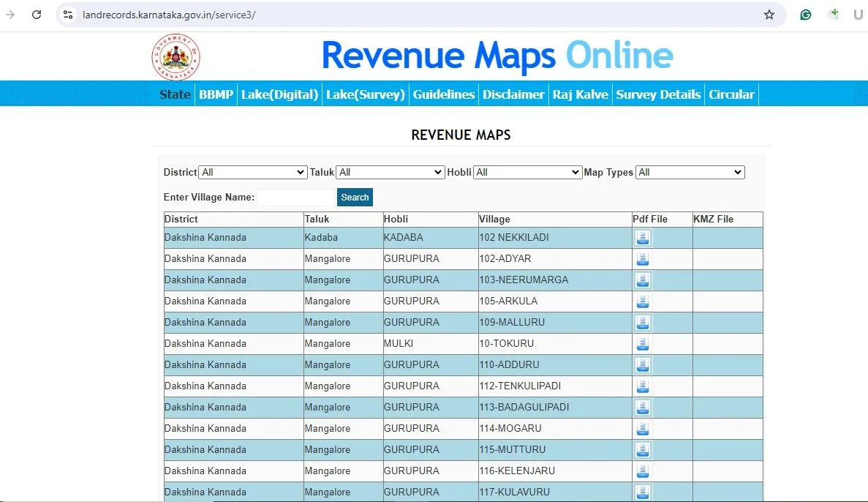Viewport: 868px width, 502px height.
Task: Expand the District dropdown
Action: [x=253, y=173]
